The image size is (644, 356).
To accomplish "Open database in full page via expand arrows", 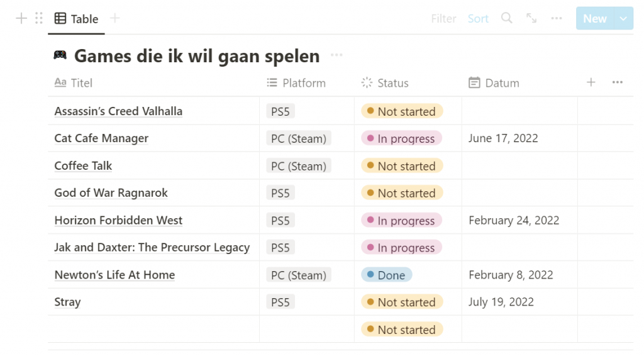I will (x=531, y=18).
